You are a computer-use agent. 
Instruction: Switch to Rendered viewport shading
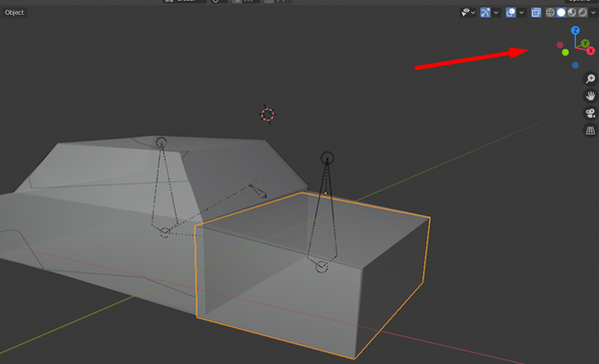[x=583, y=13]
